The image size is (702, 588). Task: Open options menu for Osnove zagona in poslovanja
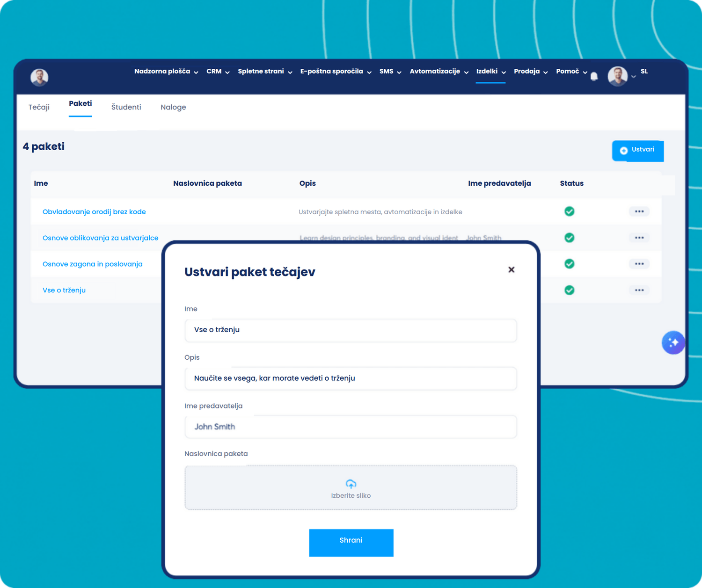[639, 264]
